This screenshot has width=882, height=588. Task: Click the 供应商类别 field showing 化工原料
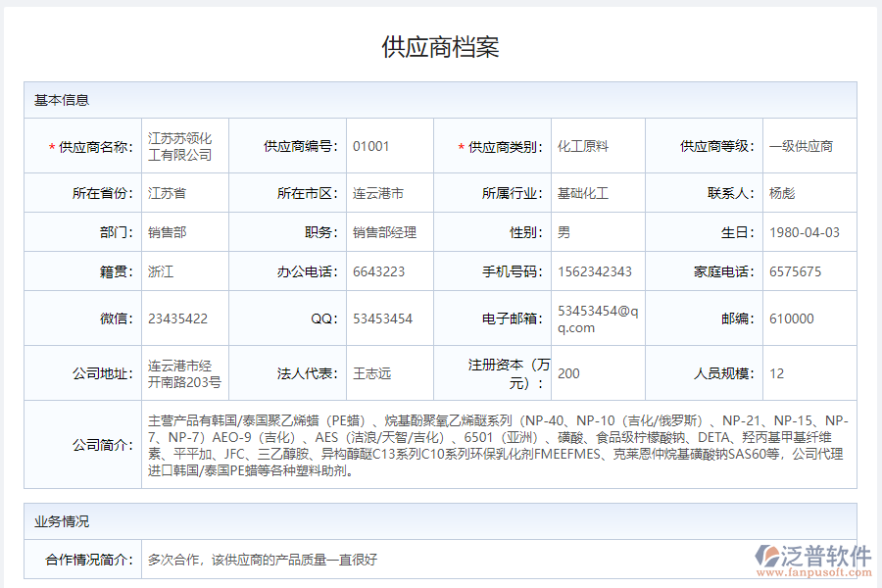[x=599, y=144]
